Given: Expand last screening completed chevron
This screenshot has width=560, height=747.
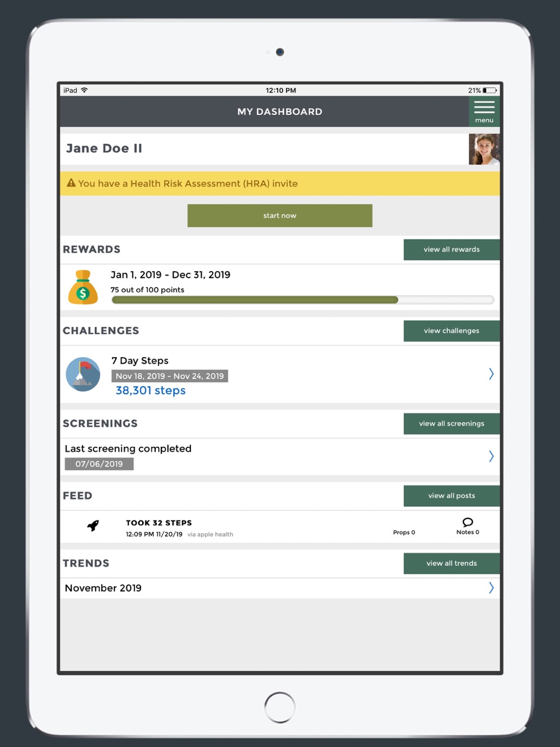Looking at the screenshot, I should 491,456.
